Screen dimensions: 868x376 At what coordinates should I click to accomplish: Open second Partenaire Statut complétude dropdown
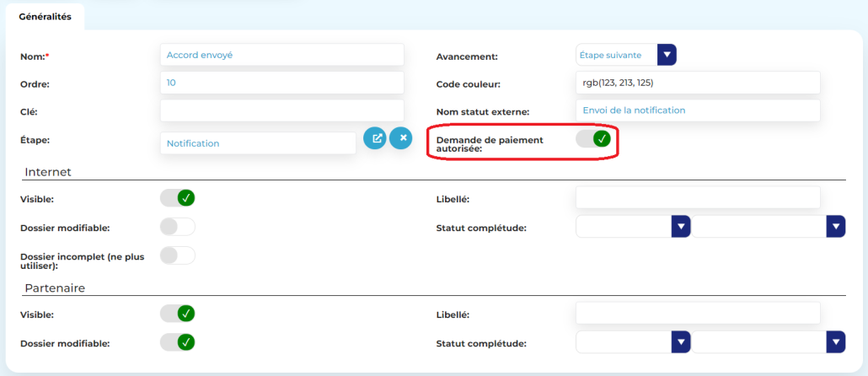[835, 342]
